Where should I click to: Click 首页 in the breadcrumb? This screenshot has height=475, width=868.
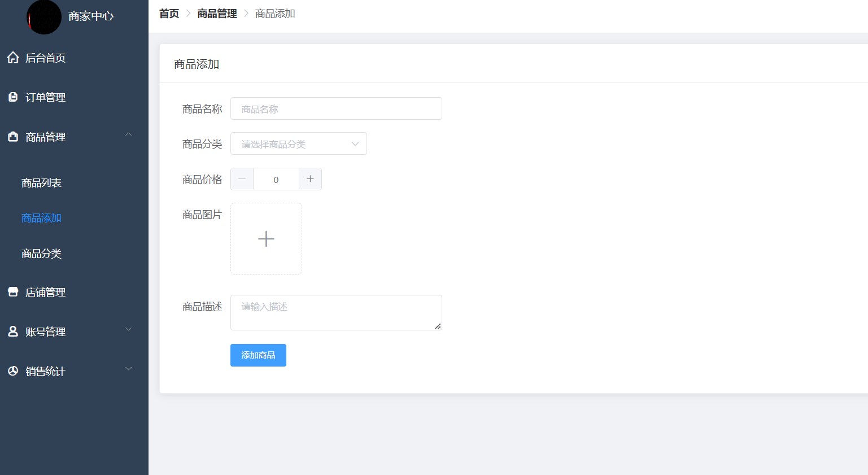pyautogui.click(x=169, y=14)
